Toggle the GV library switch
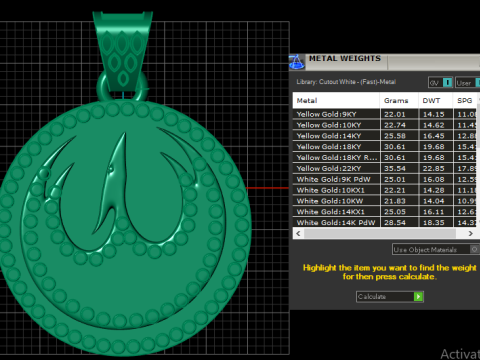Viewport: 480px width, 360px height. [x=441, y=82]
